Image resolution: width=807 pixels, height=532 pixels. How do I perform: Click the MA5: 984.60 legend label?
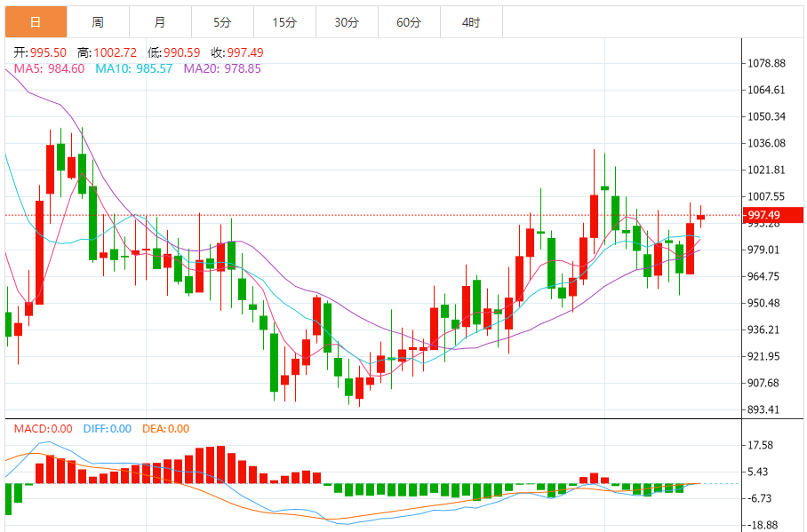pyautogui.click(x=49, y=69)
